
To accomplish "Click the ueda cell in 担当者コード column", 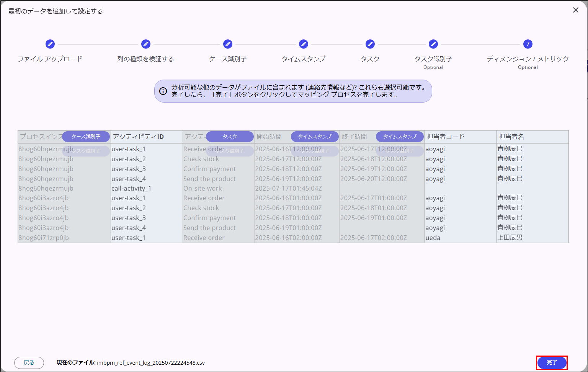I will coord(433,238).
